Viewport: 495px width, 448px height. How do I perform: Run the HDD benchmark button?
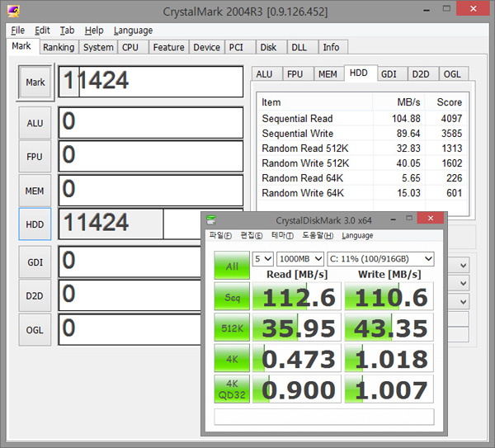[x=35, y=224]
